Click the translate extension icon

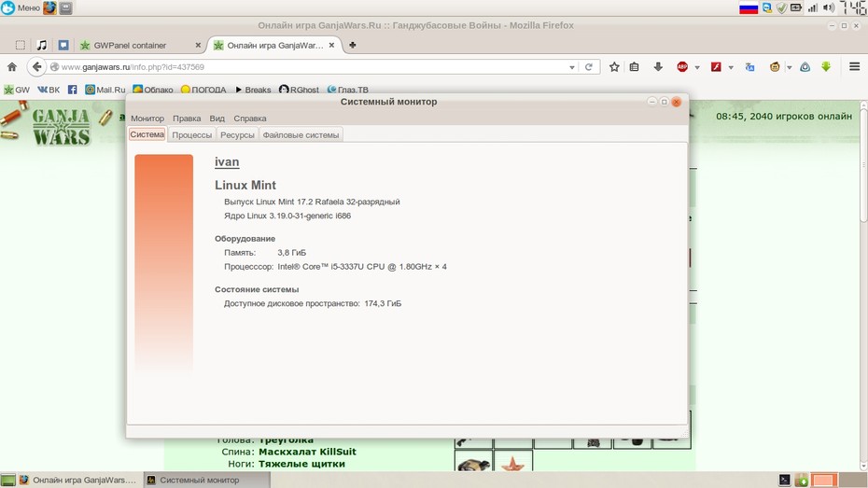(750, 67)
